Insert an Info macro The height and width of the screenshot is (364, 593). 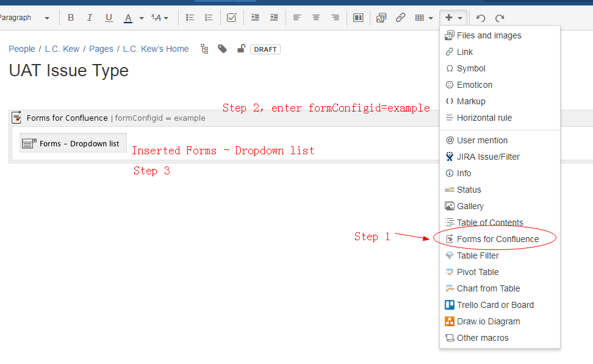click(x=500, y=173)
